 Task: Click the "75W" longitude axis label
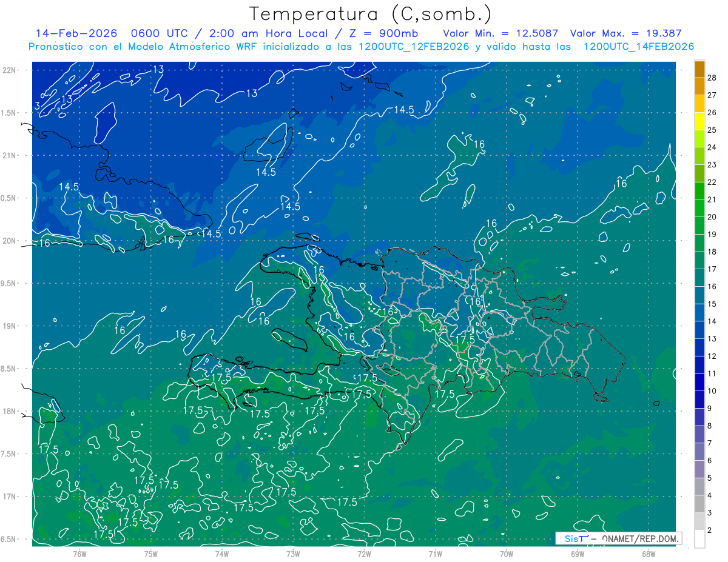[x=151, y=554]
